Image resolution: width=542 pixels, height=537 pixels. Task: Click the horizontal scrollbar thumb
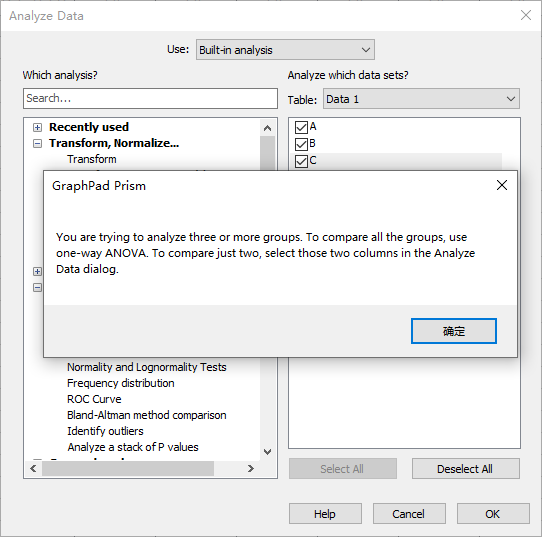pos(128,469)
